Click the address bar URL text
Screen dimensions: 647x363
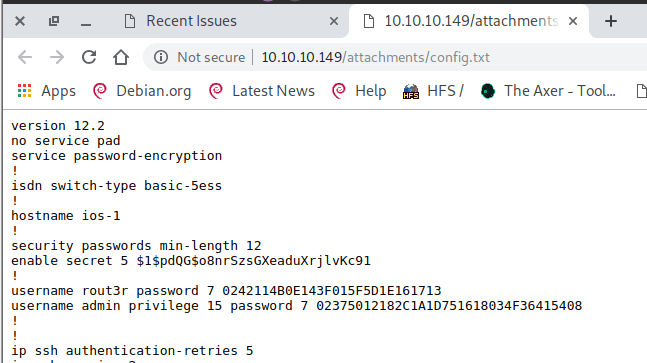click(375, 57)
